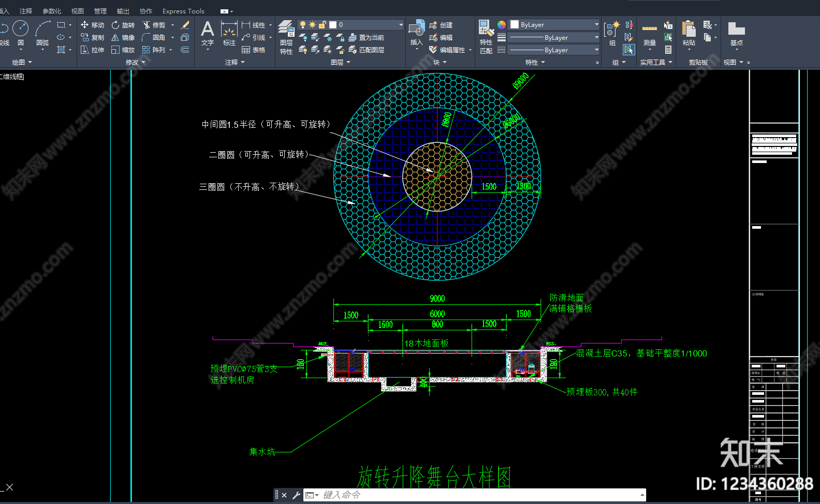
Task: Open the 标注 (Dimension) tool
Action: click(x=229, y=33)
